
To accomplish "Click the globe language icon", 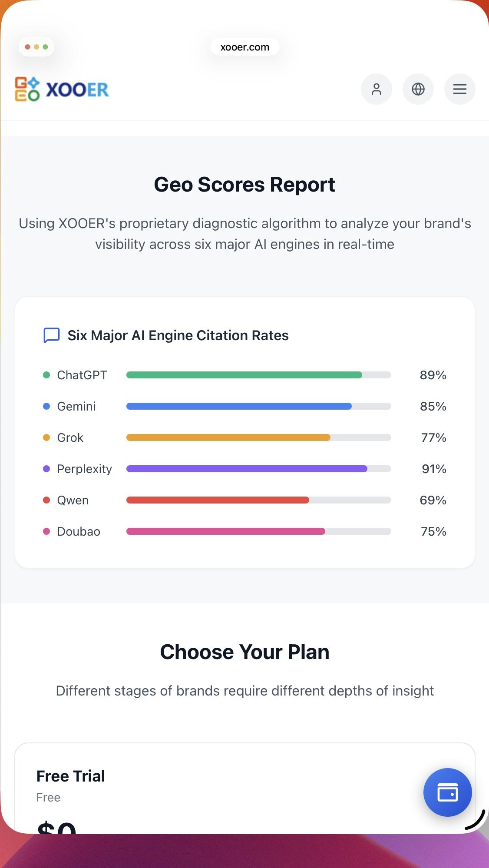I will click(418, 89).
